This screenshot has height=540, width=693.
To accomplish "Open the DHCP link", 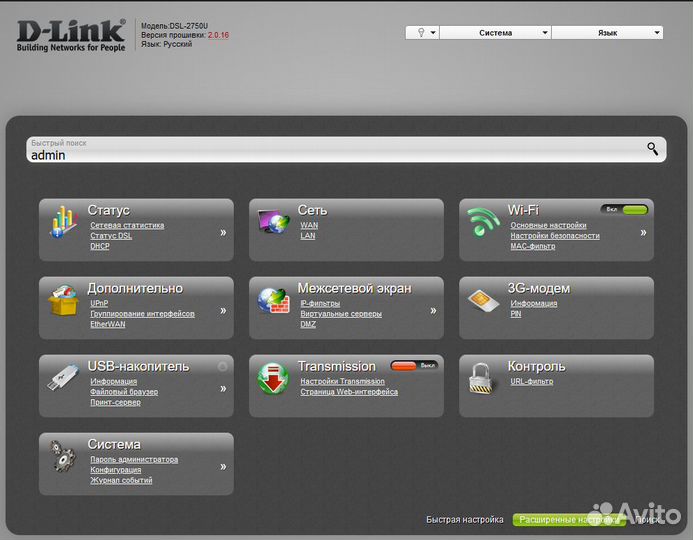I will (100, 246).
